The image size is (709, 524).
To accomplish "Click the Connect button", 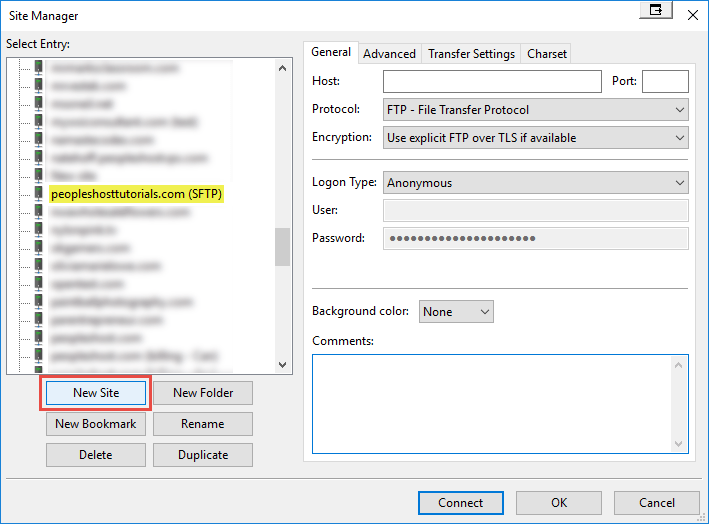I will coord(460,503).
